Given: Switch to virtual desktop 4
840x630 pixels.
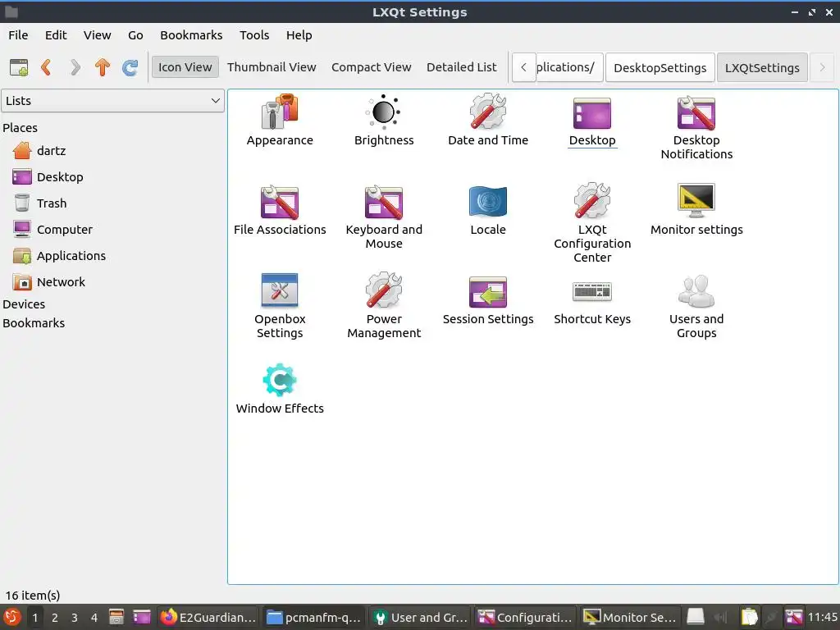Looking at the screenshot, I should point(94,618).
